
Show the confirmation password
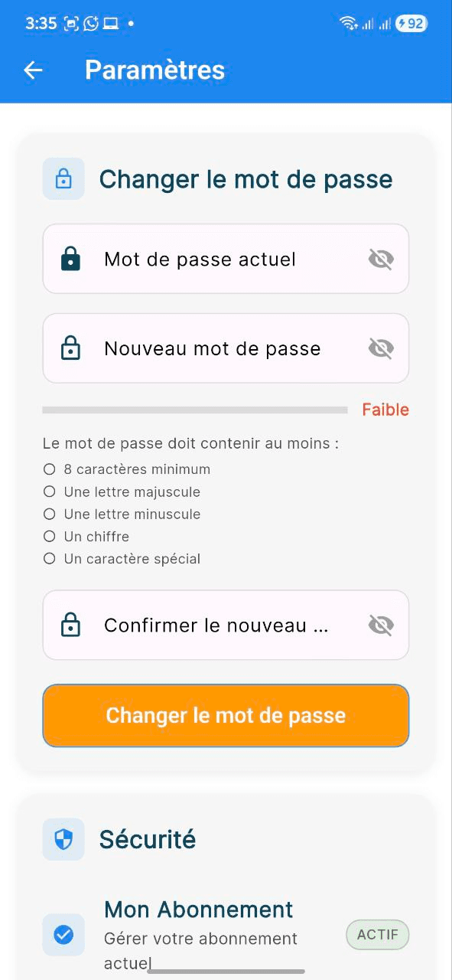coord(380,625)
